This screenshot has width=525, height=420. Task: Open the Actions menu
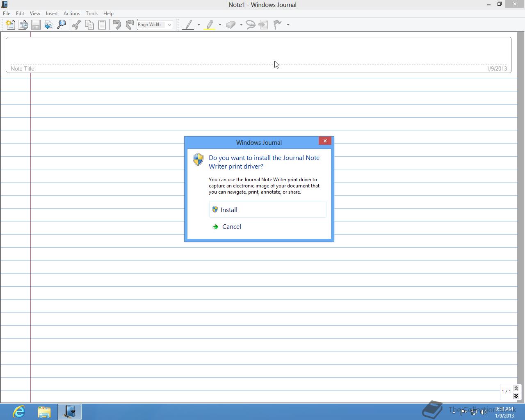72,14
